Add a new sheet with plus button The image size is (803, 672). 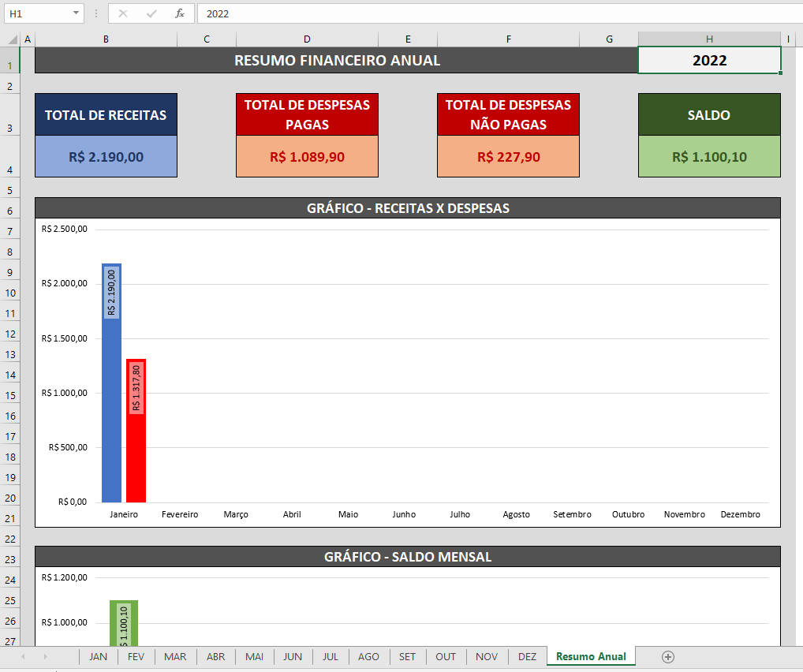coord(668,656)
